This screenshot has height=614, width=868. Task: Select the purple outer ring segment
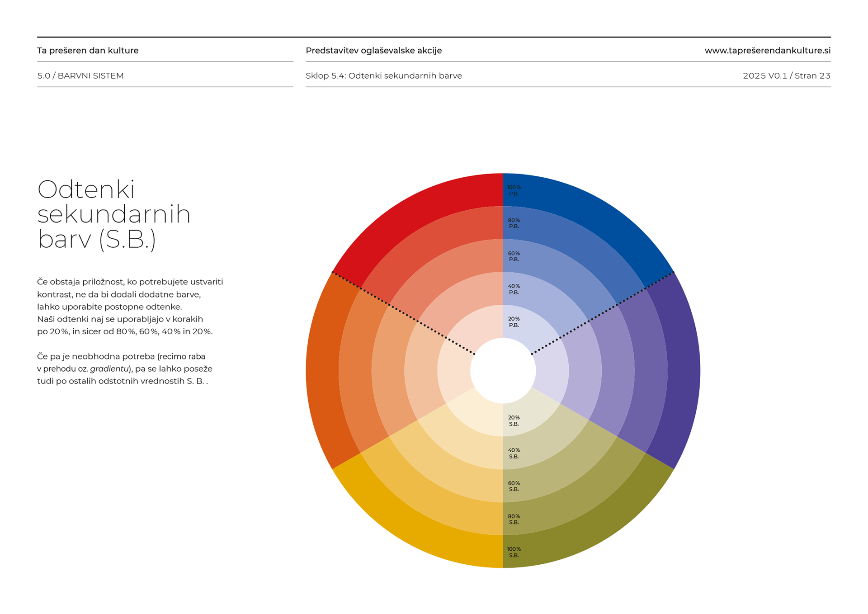pyautogui.click(x=683, y=371)
